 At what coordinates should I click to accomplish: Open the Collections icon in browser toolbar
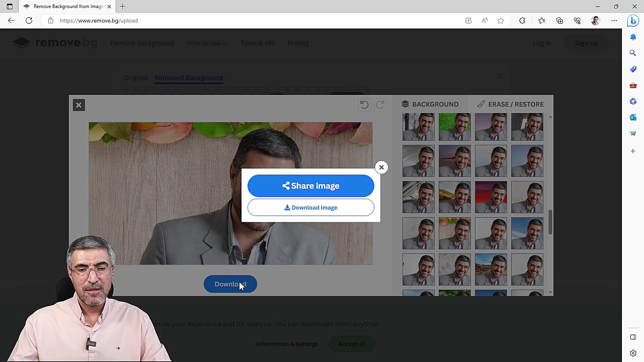tap(559, 21)
